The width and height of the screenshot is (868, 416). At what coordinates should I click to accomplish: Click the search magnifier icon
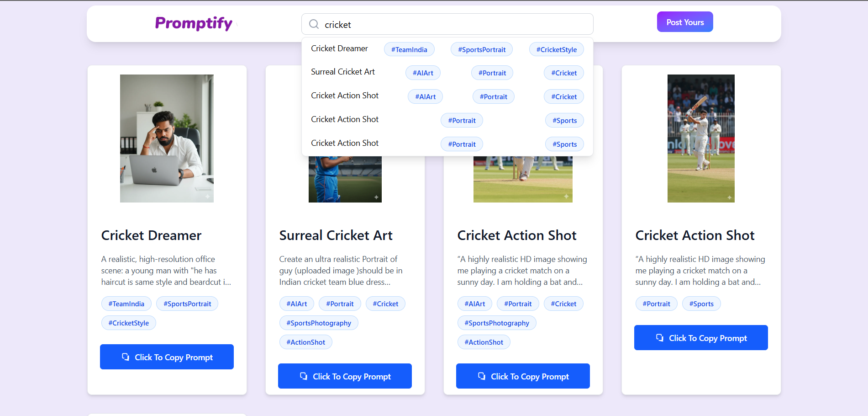(314, 24)
